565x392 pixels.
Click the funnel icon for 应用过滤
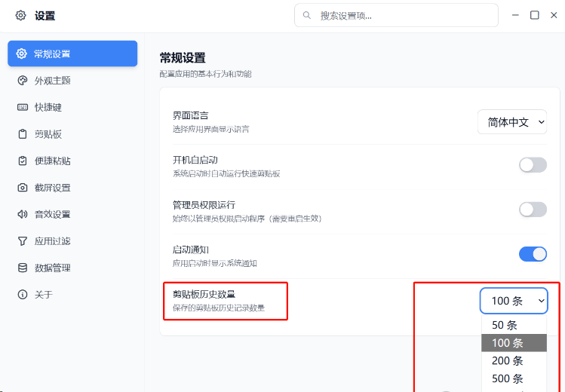click(x=23, y=240)
